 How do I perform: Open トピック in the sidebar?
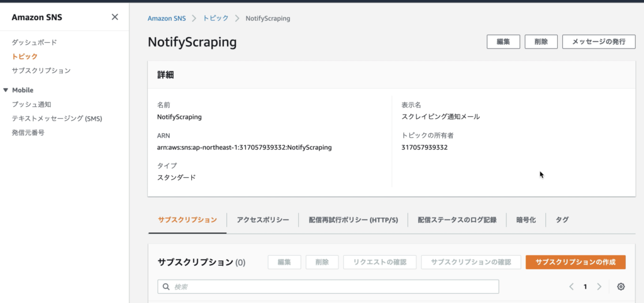[25, 56]
